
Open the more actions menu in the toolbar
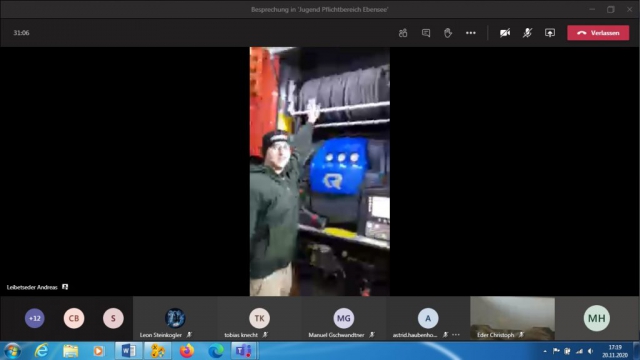(x=471, y=33)
